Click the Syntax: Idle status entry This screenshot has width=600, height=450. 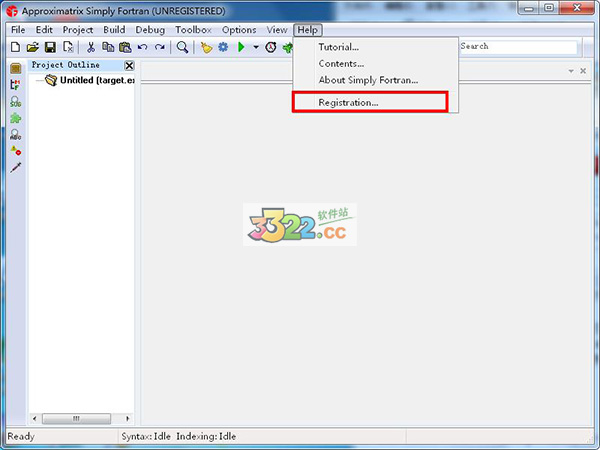click(146, 436)
